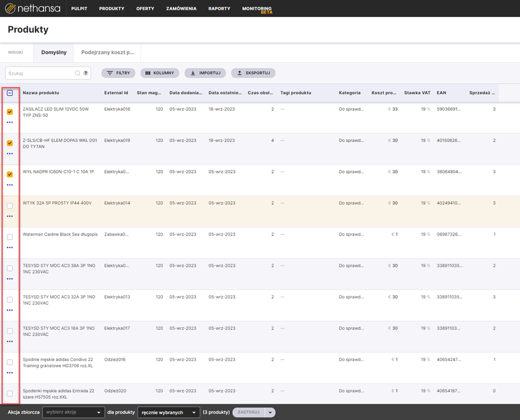Open the three-dot menu for WTYK 32A 5P PROSTY row

[10, 216]
